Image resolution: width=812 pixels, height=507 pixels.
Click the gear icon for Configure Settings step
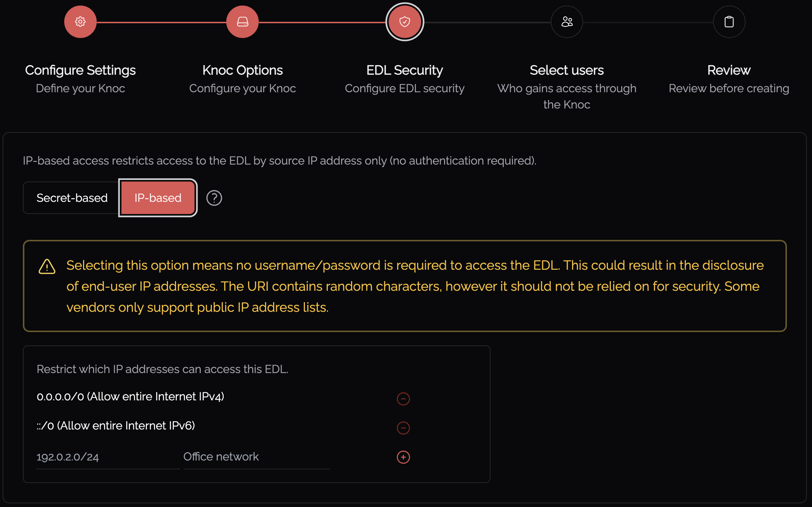pos(80,22)
